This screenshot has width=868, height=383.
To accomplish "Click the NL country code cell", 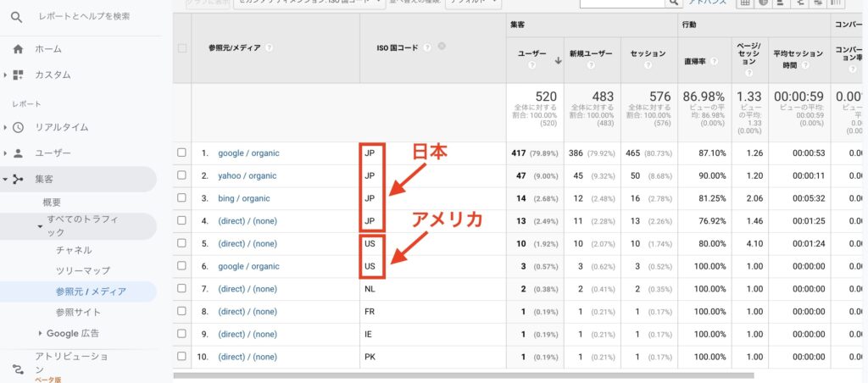I will [370, 289].
